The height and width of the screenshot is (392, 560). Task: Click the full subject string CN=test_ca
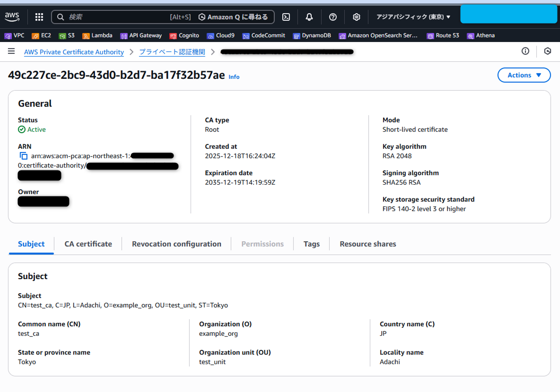pos(123,305)
